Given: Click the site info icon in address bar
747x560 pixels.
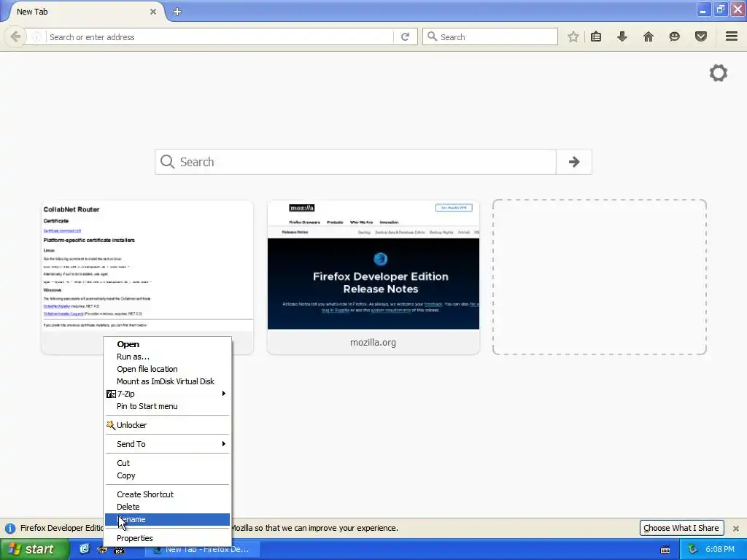Looking at the screenshot, I should (36, 36).
